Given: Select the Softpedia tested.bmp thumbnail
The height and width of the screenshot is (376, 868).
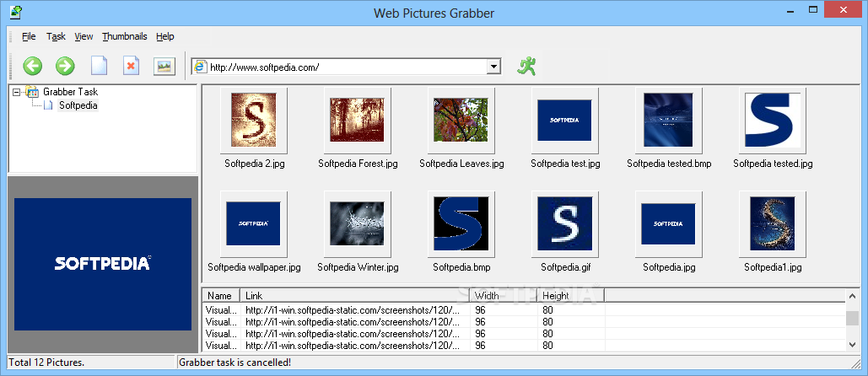Looking at the screenshot, I should pyautogui.click(x=669, y=120).
